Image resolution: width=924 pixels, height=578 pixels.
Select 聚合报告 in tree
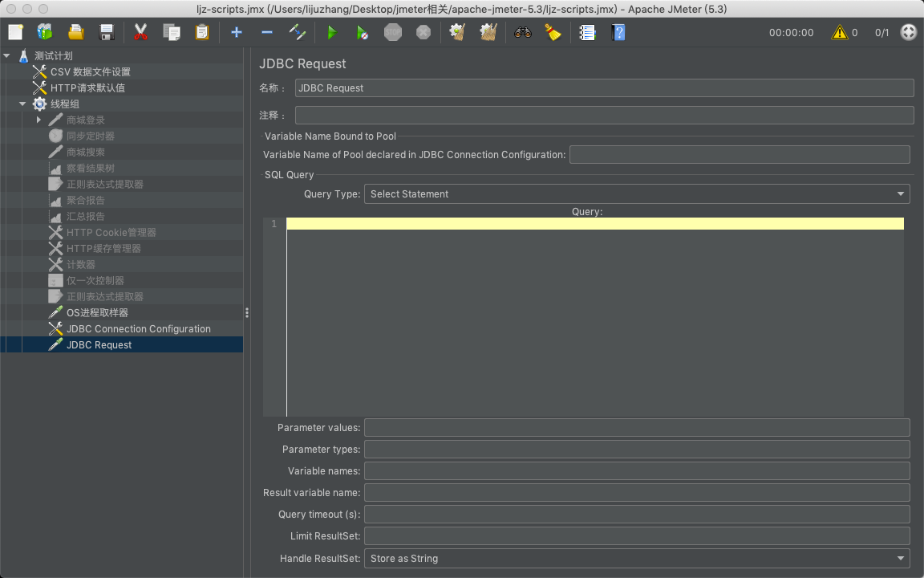point(86,201)
